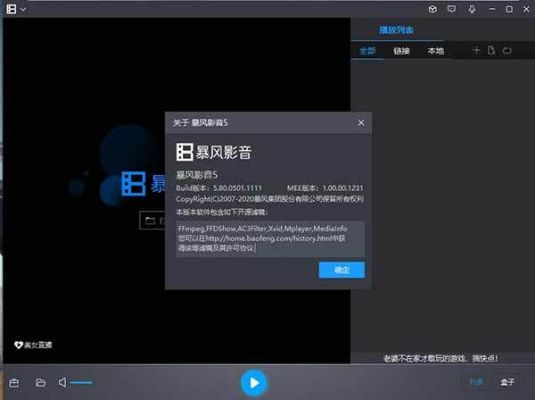Viewport: 535px width, 400px height.
Task: Mute audio with the speaker icon
Action: (x=62, y=383)
